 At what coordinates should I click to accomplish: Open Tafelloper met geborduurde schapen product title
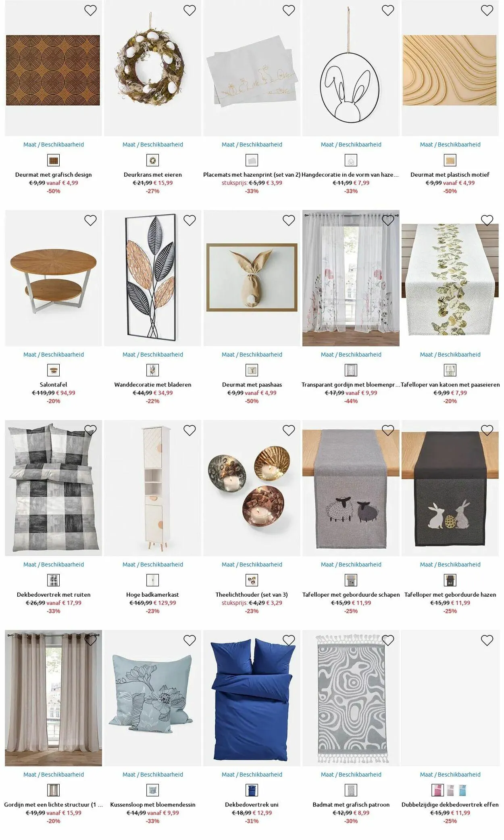click(x=351, y=595)
